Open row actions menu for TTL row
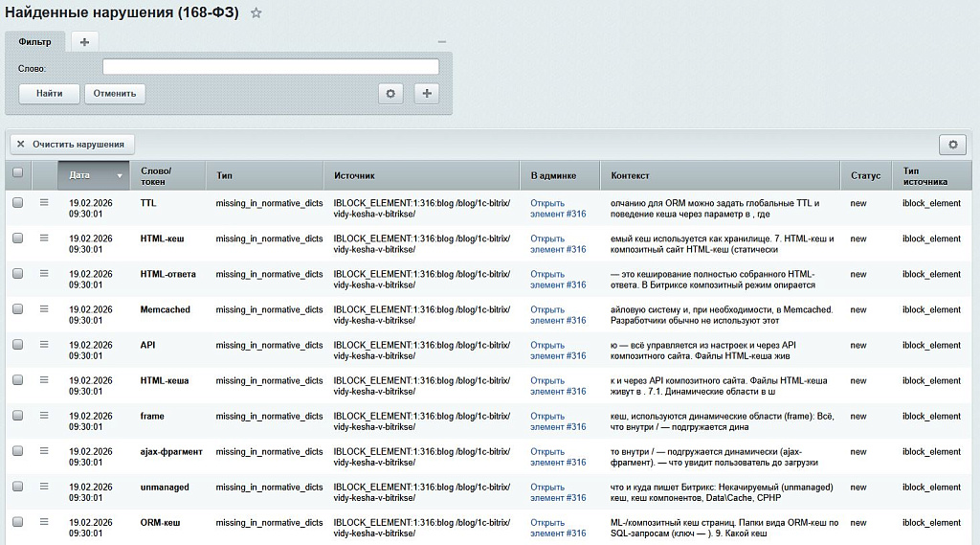This screenshot has height=545, width=980. (43, 203)
